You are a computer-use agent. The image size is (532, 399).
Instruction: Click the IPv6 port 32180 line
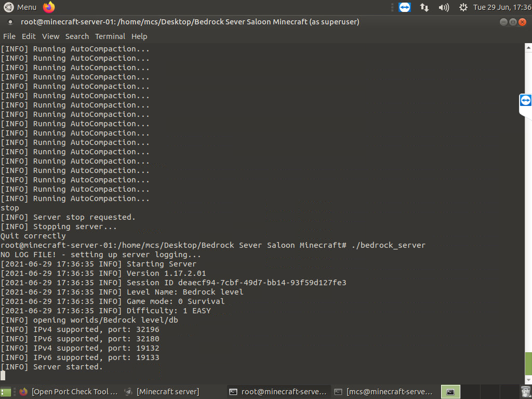[79, 339]
